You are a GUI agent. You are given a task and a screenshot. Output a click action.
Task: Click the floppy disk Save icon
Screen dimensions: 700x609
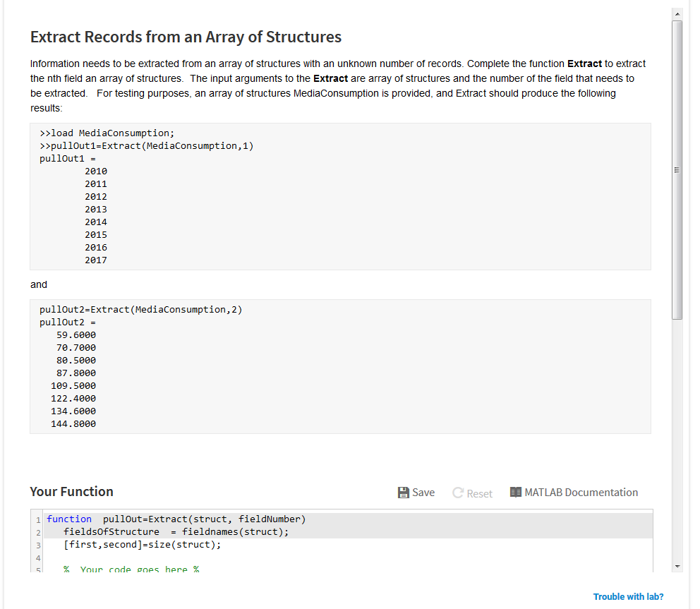(x=402, y=492)
